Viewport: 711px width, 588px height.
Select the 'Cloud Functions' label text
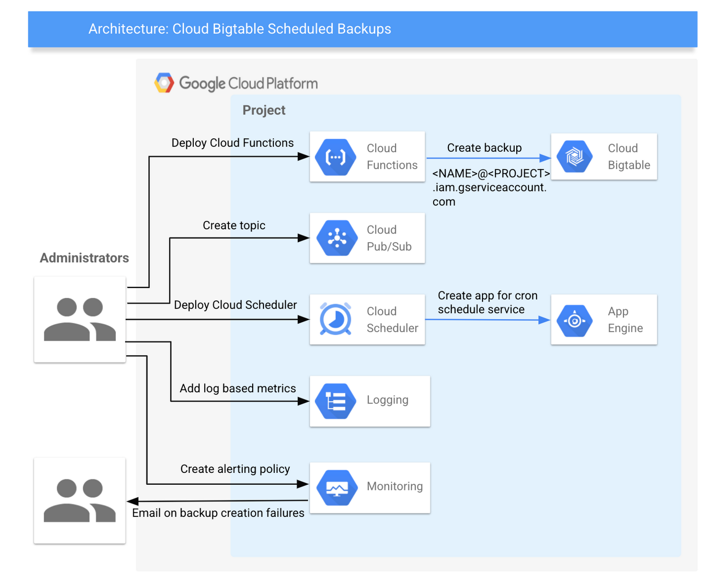click(392, 156)
